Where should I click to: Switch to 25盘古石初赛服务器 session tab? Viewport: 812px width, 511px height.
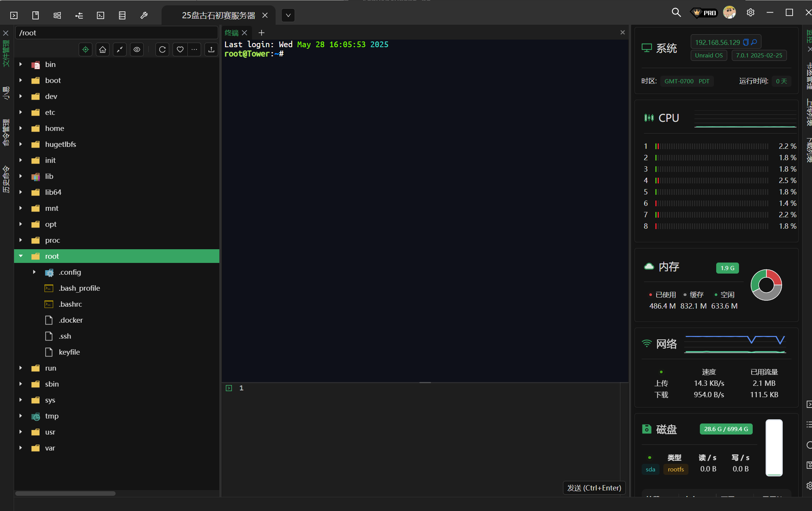pos(219,15)
